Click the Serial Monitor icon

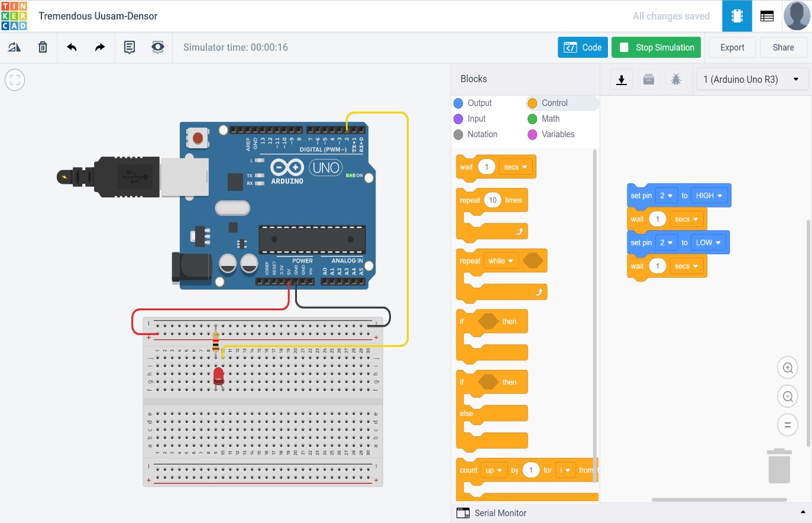coord(462,512)
